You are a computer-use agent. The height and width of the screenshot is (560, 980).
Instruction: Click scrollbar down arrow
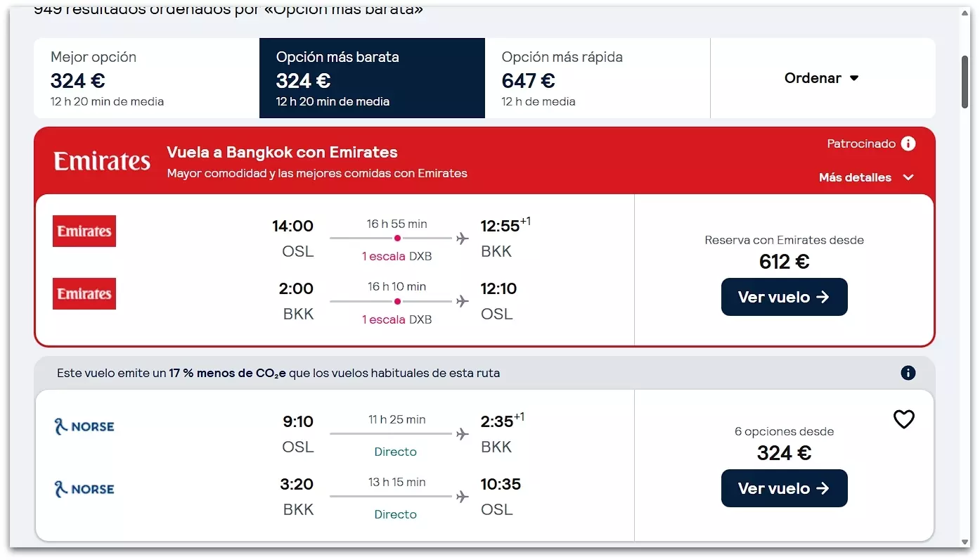click(x=965, y=542)
